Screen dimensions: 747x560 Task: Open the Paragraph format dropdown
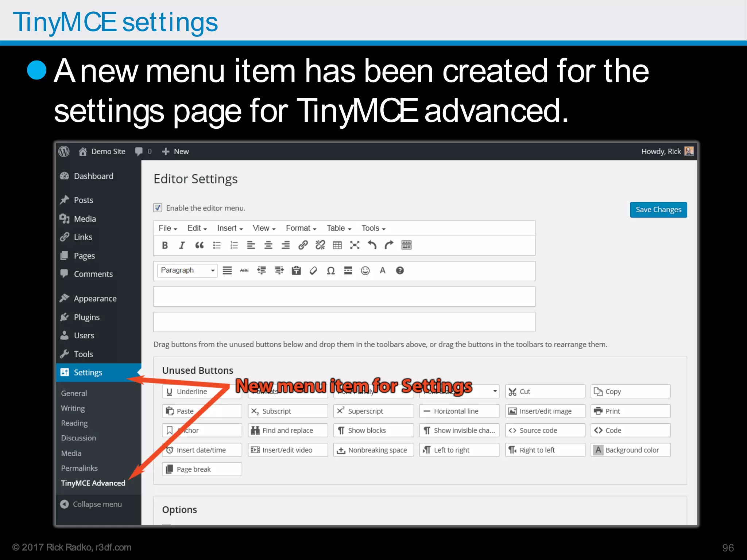pos(187,271)
